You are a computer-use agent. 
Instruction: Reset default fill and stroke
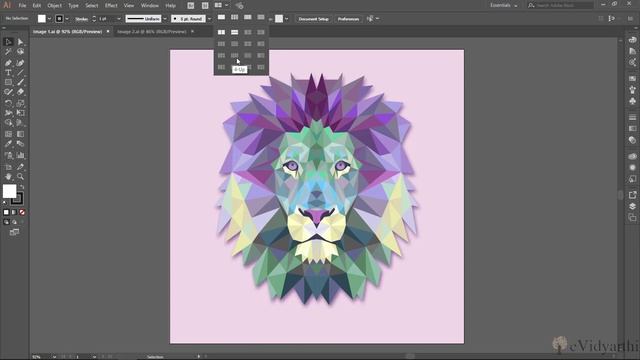5,202
